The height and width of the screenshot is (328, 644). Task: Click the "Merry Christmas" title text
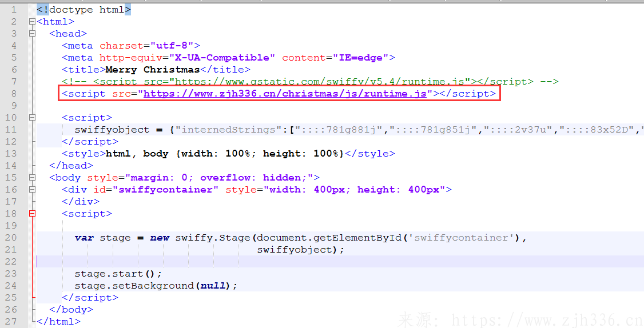pyautogui.click(x=153, y=69)
